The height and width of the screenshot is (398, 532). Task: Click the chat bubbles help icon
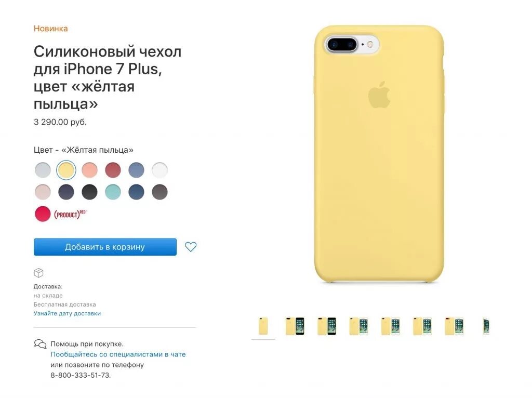40,344
